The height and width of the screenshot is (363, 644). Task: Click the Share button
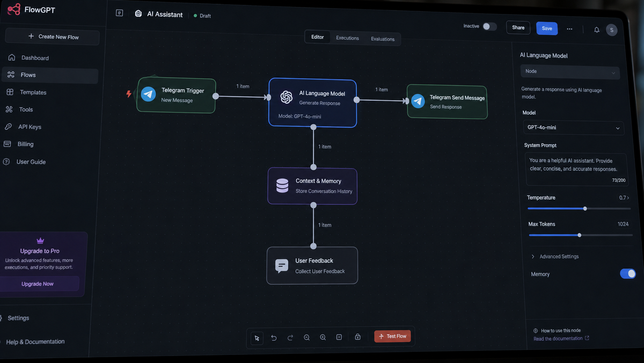tap(518, 28)
